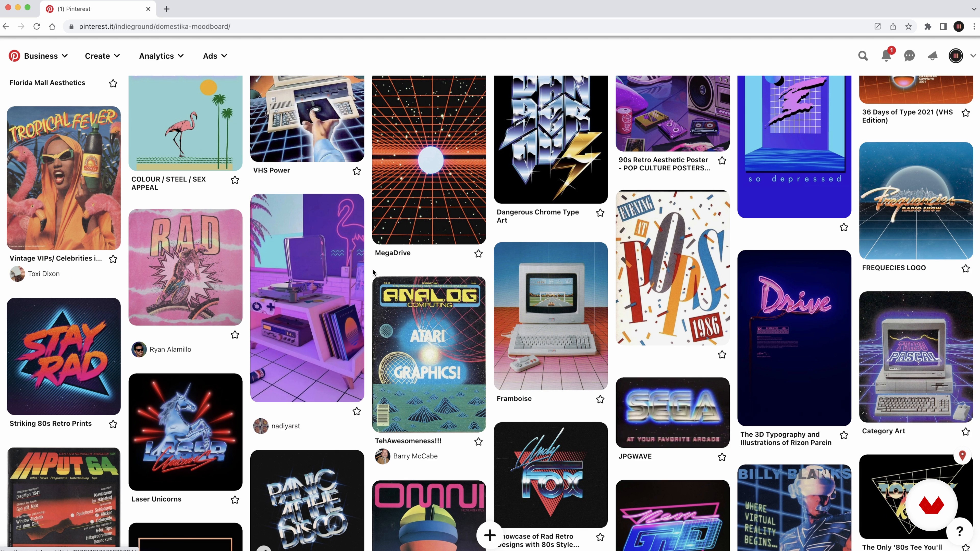Toggle favorite star on MegaDrive pin
Screen dimensions: 980x551
point(478,253)
